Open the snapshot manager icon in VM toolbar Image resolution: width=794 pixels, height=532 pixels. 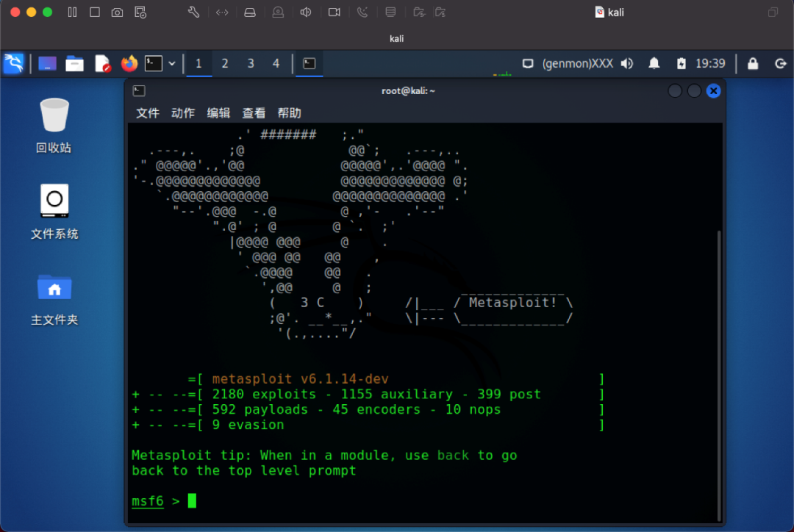[140, 12]
